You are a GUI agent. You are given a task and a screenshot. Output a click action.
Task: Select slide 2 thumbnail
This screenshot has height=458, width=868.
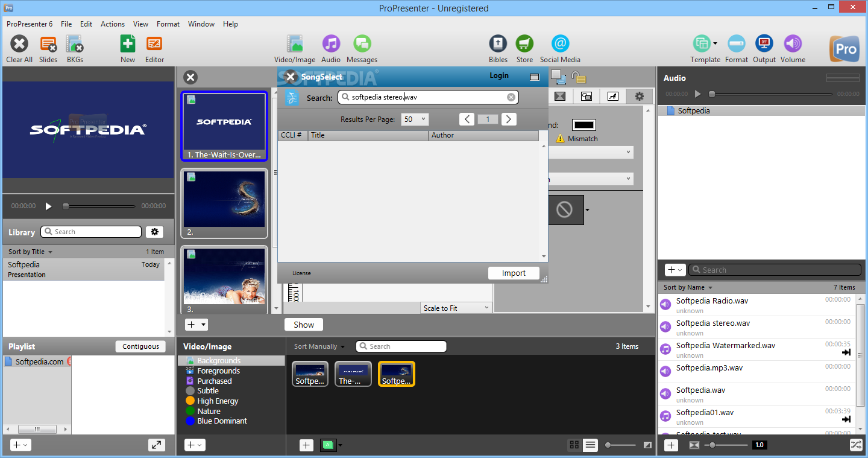[224, 203]
